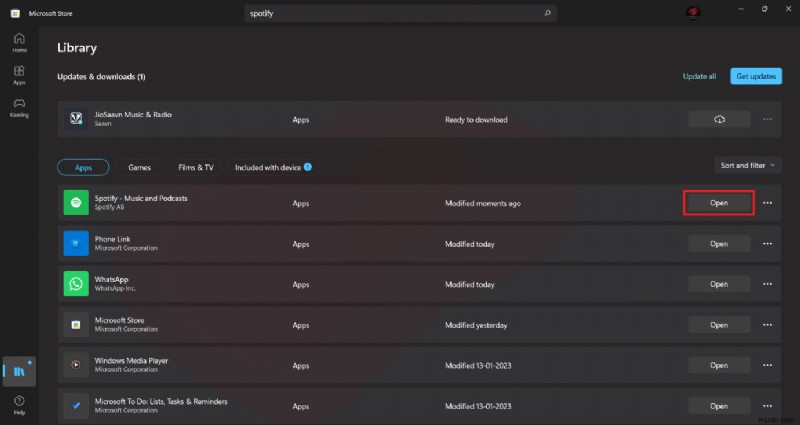Click JioSaavn Music & Radio title
800x425 pixels.
(133, 115)
